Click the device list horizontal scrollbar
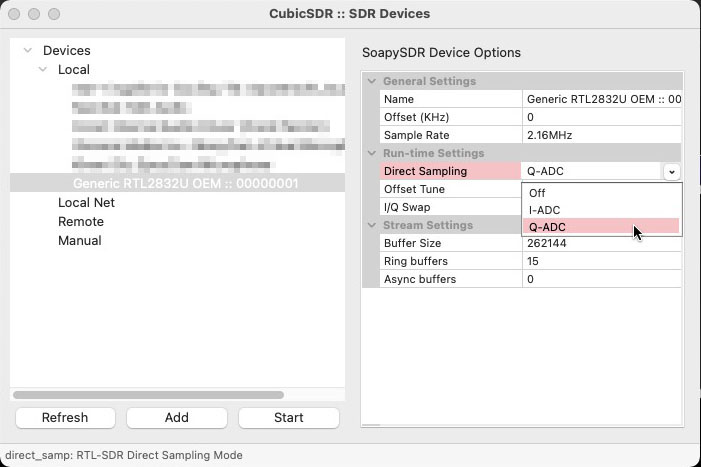 point(148,395)
